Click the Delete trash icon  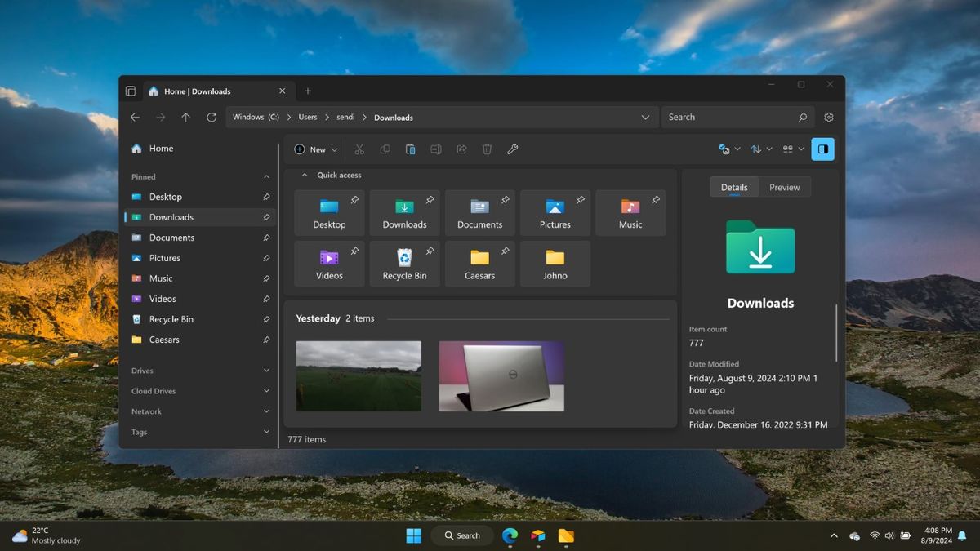click(x=487, y=149)
